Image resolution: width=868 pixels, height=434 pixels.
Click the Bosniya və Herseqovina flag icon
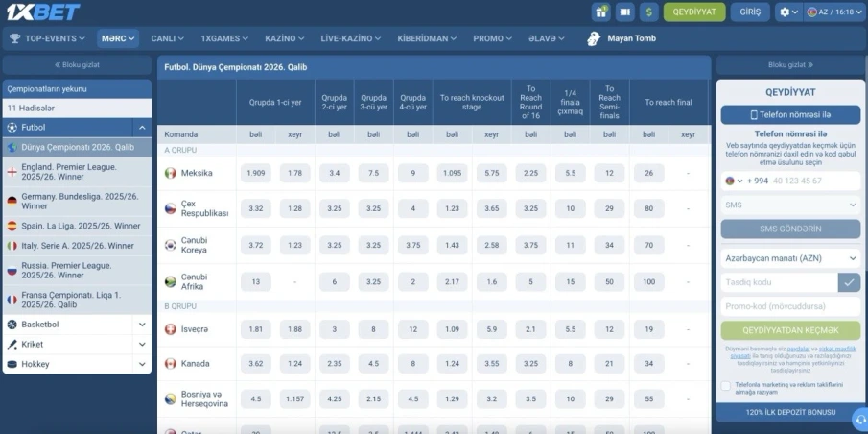[171, 399]
